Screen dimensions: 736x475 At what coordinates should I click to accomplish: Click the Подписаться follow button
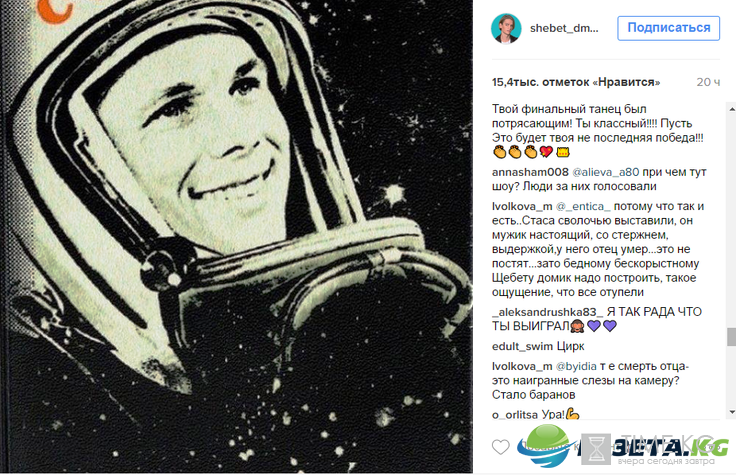click(668, 28)
